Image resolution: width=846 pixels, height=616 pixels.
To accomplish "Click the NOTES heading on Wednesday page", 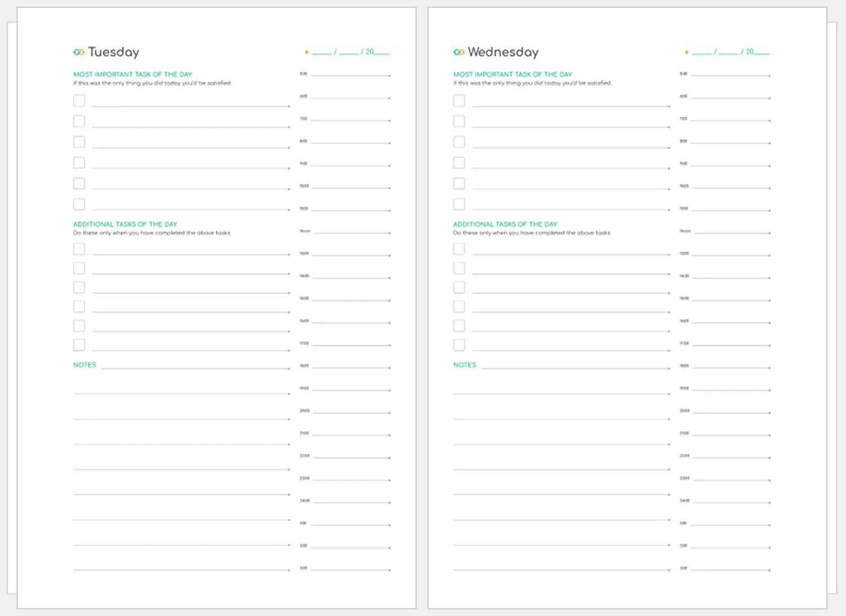I will [465, 365].
